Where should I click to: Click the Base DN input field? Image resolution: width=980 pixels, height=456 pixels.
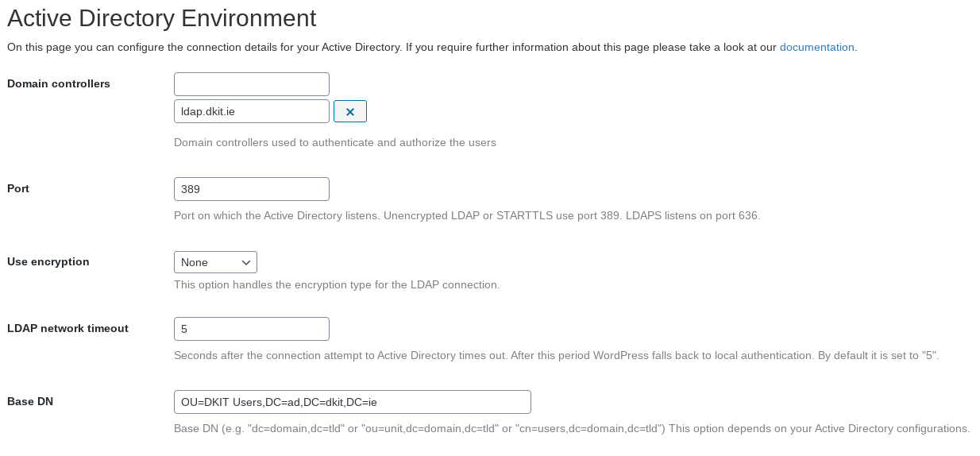click(353, 402)
